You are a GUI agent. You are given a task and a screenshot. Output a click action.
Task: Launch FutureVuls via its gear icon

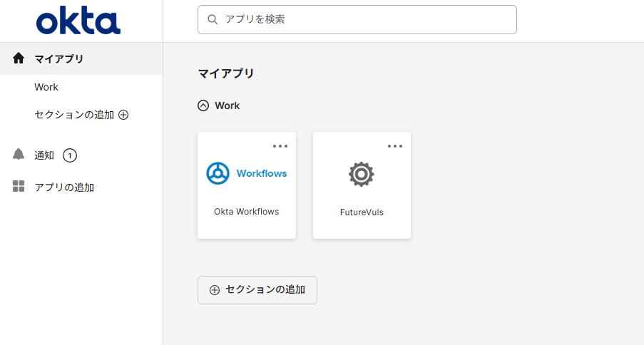[x=362, y=174]
